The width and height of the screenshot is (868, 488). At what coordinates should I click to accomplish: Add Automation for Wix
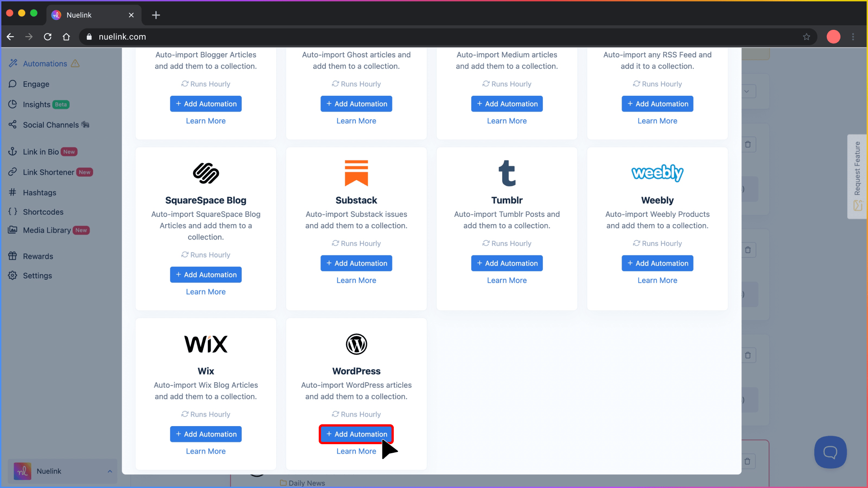pyautogui.click(x=206, y=434)
